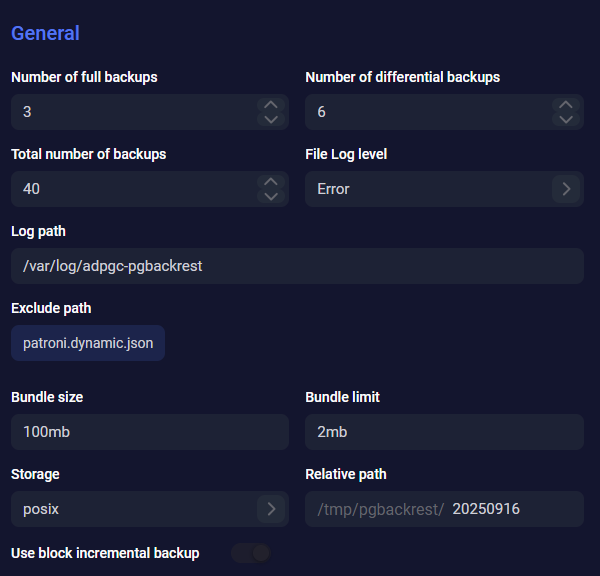Click the chevron icon in File Log level
Image resolution: width=600 pixels, height=576 pixels.
point(566,189)
